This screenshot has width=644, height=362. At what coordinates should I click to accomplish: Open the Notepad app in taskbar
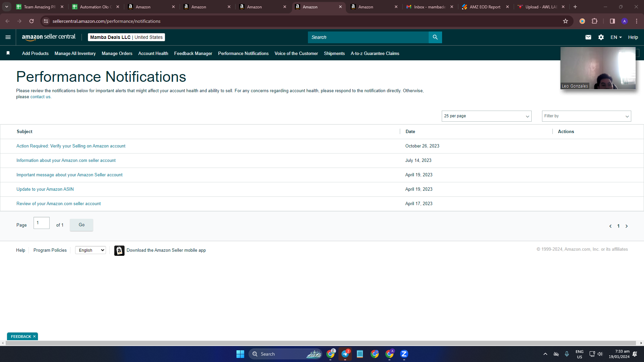(x=360, y=354)
